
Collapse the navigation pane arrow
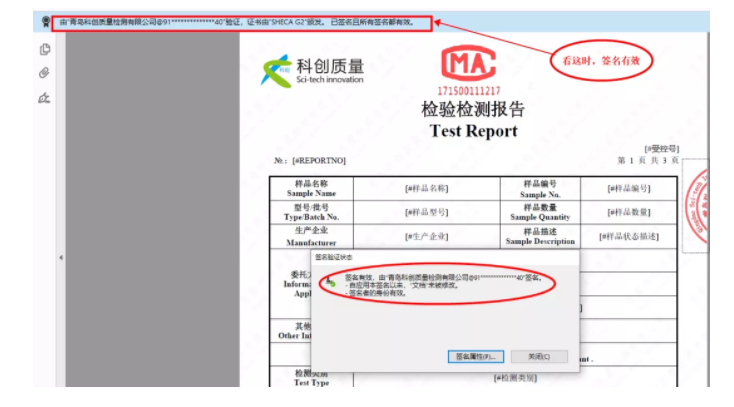[61, 258]
